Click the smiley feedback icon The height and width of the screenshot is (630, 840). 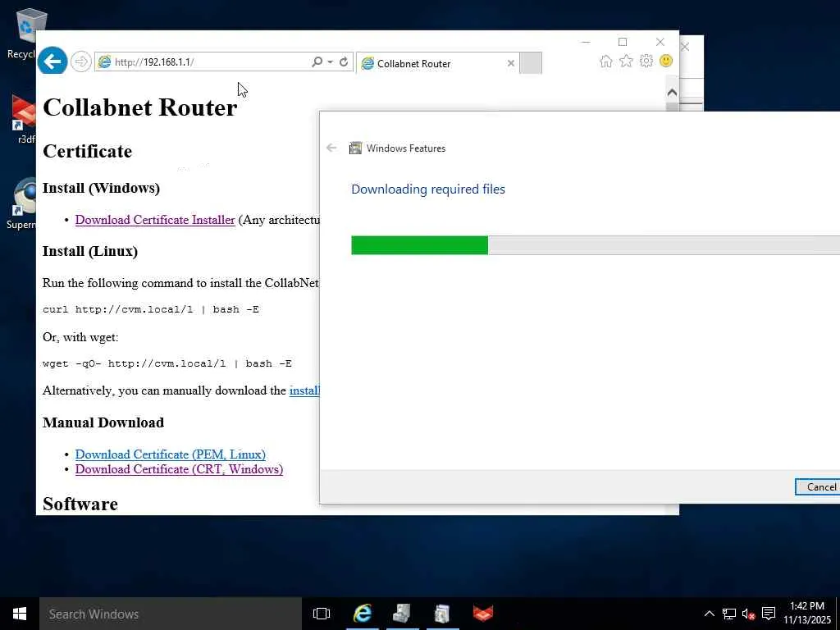666,61
